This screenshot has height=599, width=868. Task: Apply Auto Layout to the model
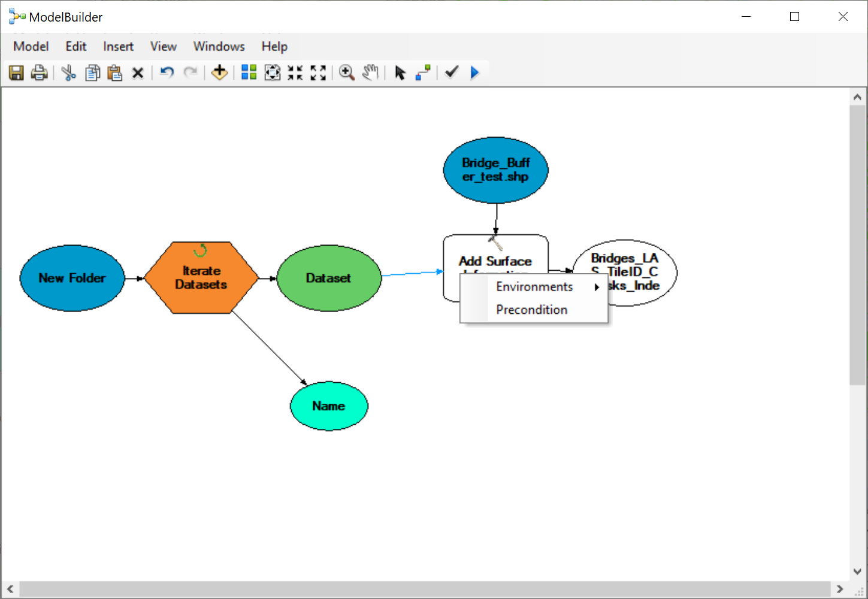[249, 72]
